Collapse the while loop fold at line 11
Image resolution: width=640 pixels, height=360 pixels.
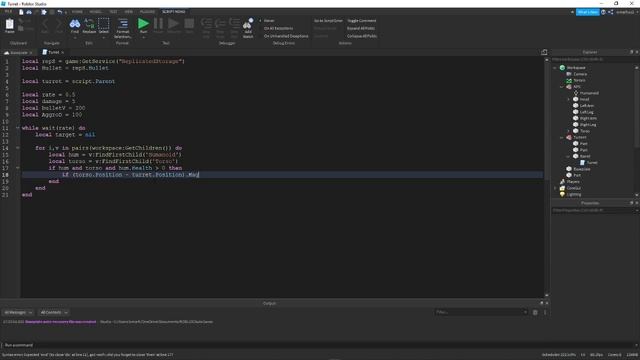point(18,128)
